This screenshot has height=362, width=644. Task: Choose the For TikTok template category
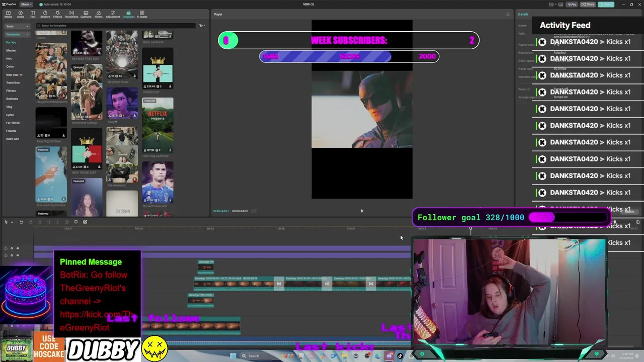pos(13,123)
